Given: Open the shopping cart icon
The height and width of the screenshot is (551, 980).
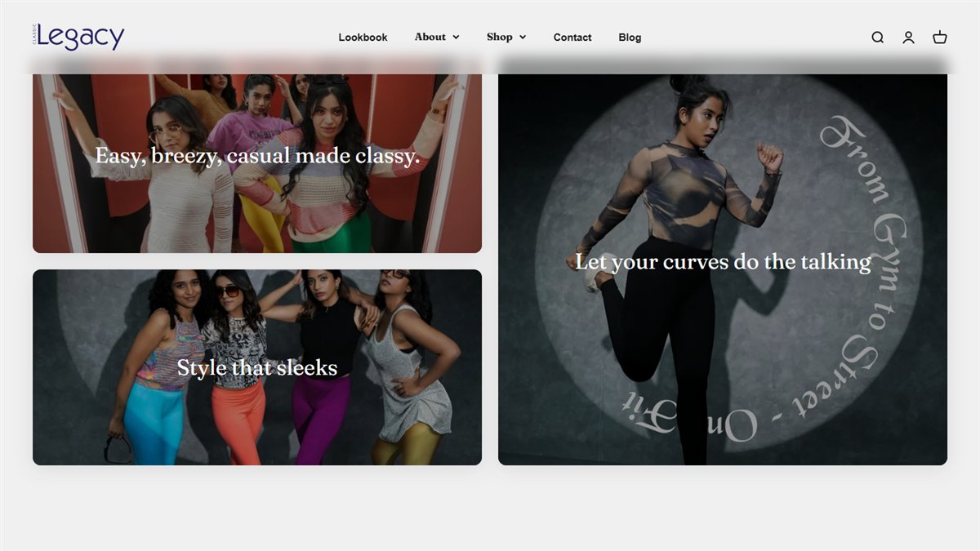Looking at the screenshot, I should pos(940,37).
